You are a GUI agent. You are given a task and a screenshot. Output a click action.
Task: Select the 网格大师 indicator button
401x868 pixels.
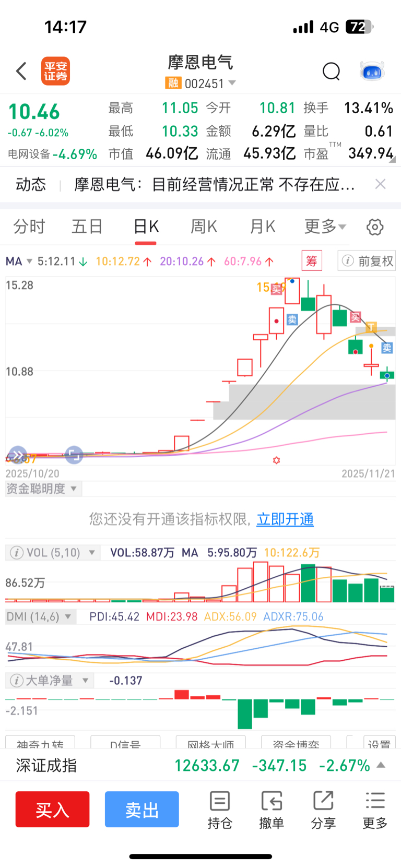pos(210,742)
